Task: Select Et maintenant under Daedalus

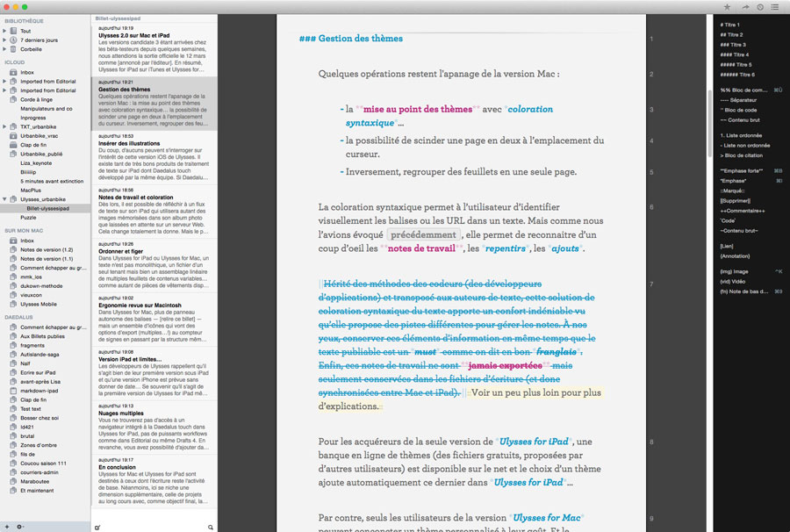Action: click(37, 491)
